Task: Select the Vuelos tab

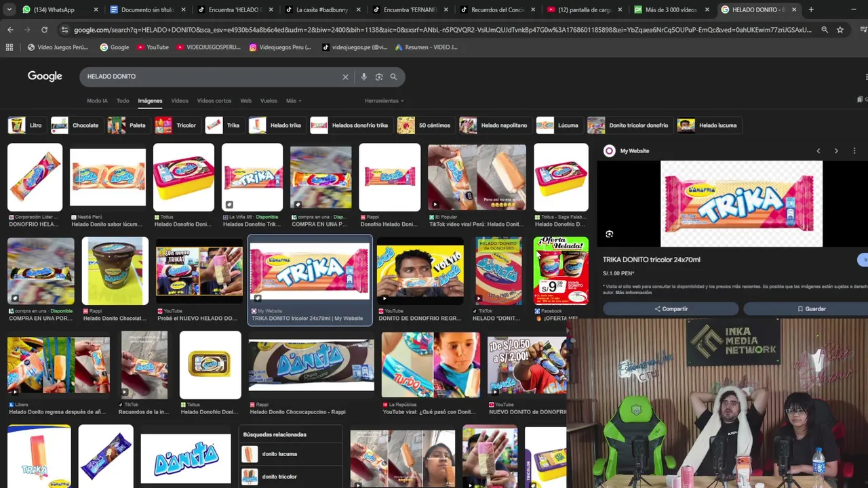Action: (269, 101)
